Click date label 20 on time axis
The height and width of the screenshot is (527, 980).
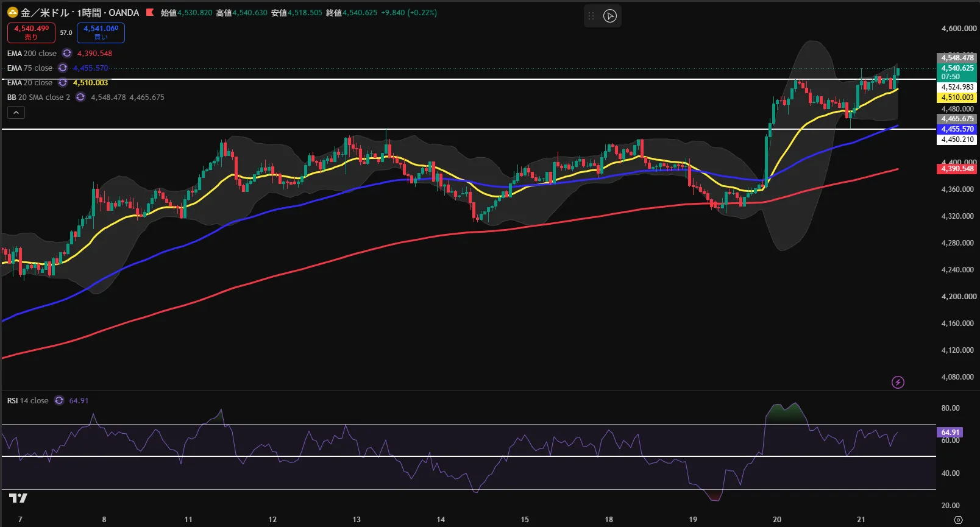tap(777, 520)
